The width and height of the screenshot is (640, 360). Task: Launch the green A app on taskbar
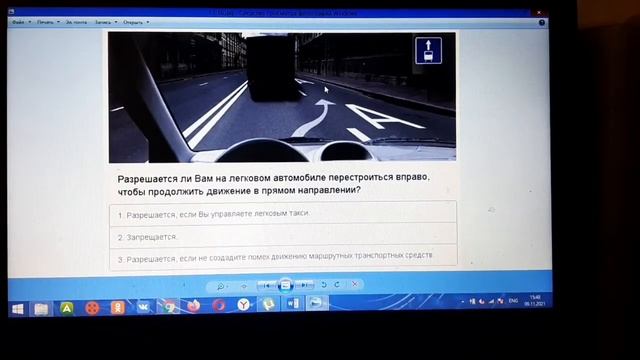pyautogui.click(x=67, y=308)
